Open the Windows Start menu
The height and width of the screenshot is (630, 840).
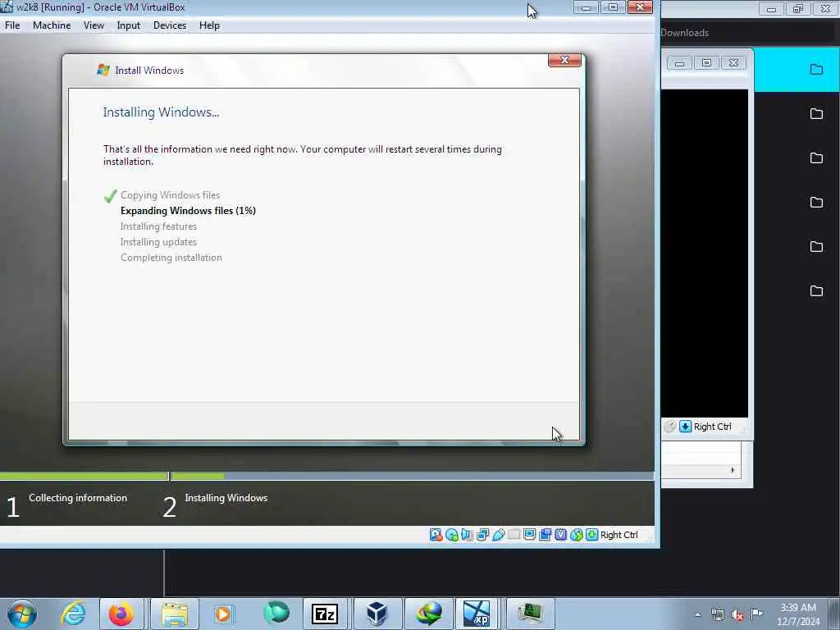(22, 614)
